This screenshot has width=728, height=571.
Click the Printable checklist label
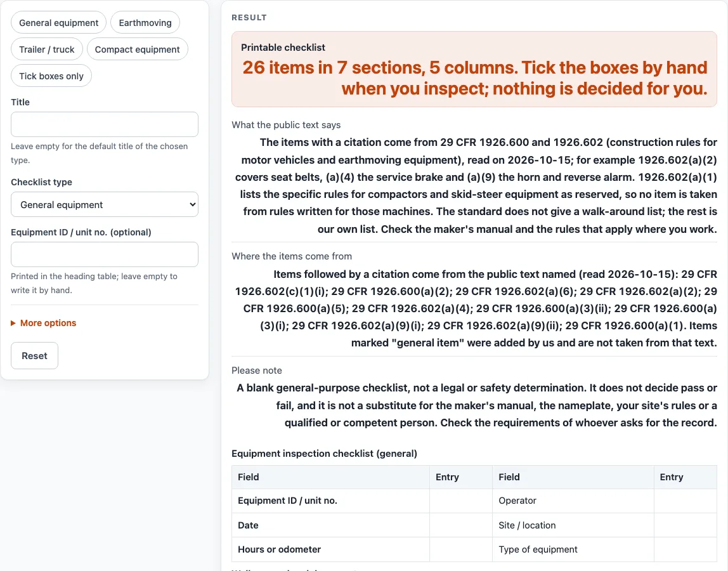(283, 48)
